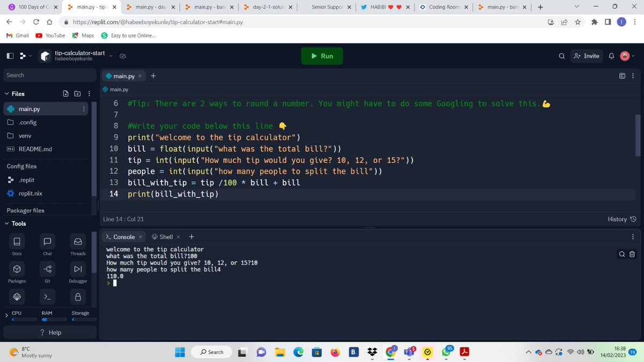Close the Console tab
This screenshot has width=644, height=362.
pyautogui.click(x=141, y=237)
